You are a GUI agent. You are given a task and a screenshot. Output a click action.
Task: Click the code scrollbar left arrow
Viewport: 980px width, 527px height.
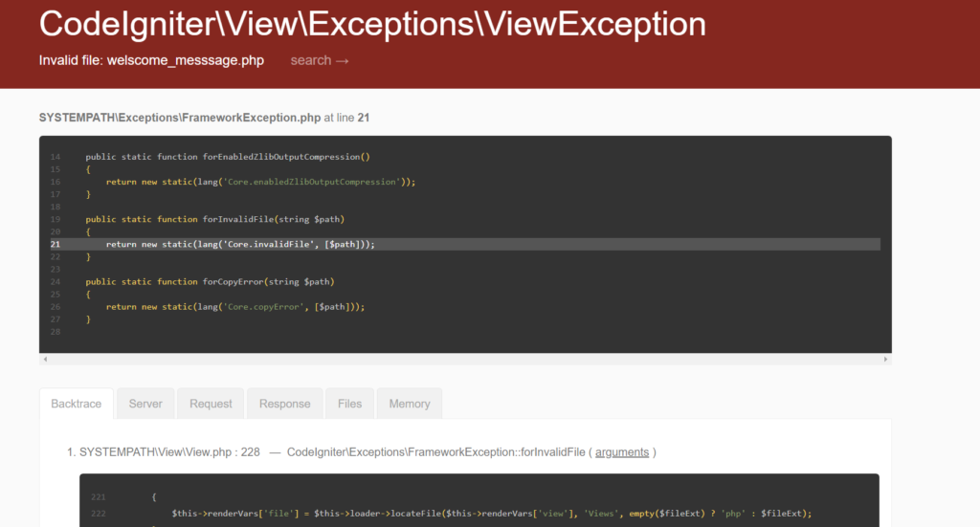pos(45,360)
